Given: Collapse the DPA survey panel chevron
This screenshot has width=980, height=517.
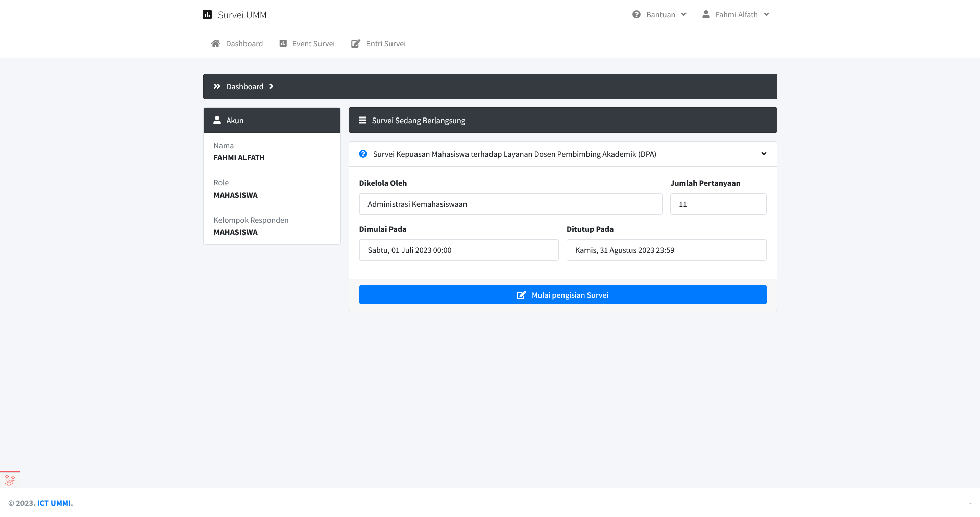Looking at the screenshot, I should pos(764,154).
